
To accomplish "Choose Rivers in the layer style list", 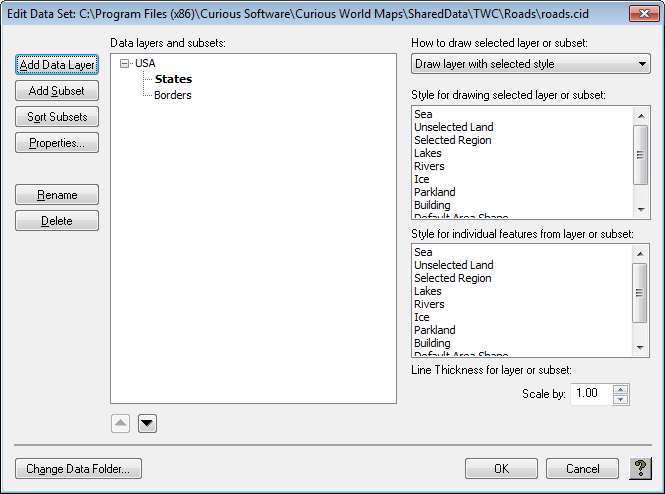I will (x=429, y=166).
